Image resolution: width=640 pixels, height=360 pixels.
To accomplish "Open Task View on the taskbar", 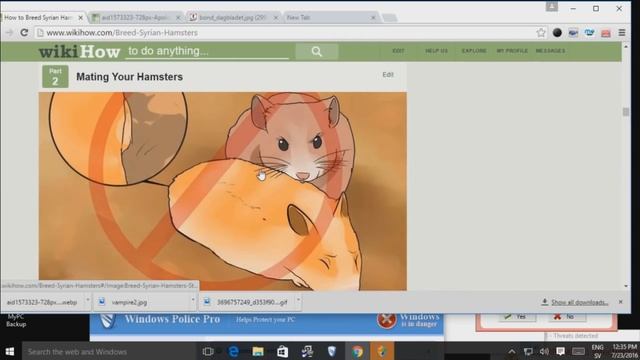I will point(208,351).
